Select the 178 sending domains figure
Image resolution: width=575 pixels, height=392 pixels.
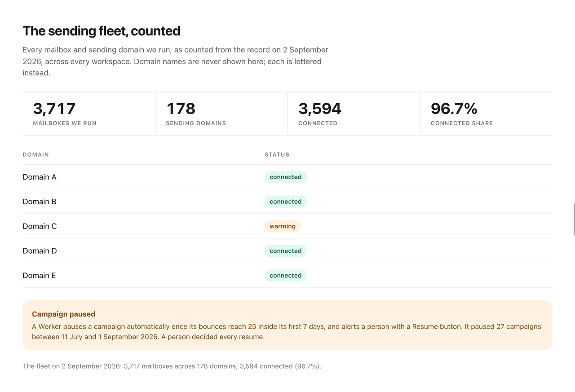(181, 109)
